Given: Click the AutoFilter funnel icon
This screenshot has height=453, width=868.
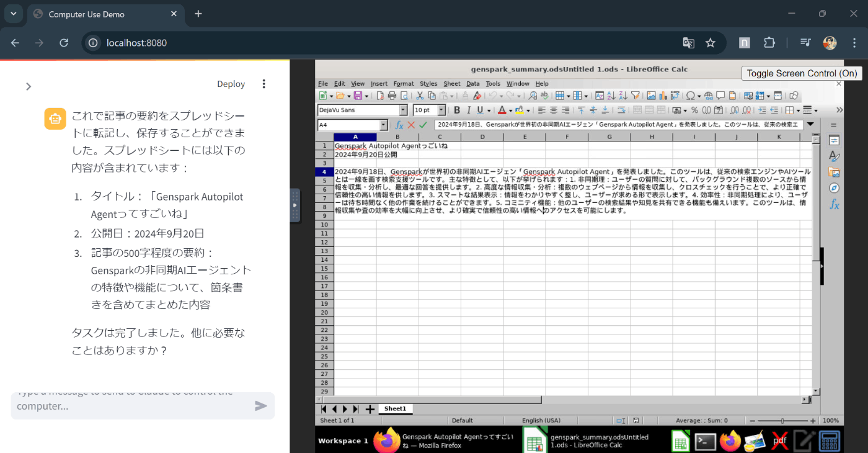Looking at the screenshot, I should 635,96.
